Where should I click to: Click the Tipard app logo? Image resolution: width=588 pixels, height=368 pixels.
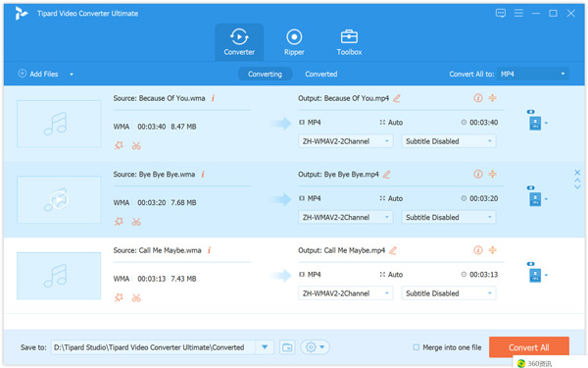(x=22, y=13)
